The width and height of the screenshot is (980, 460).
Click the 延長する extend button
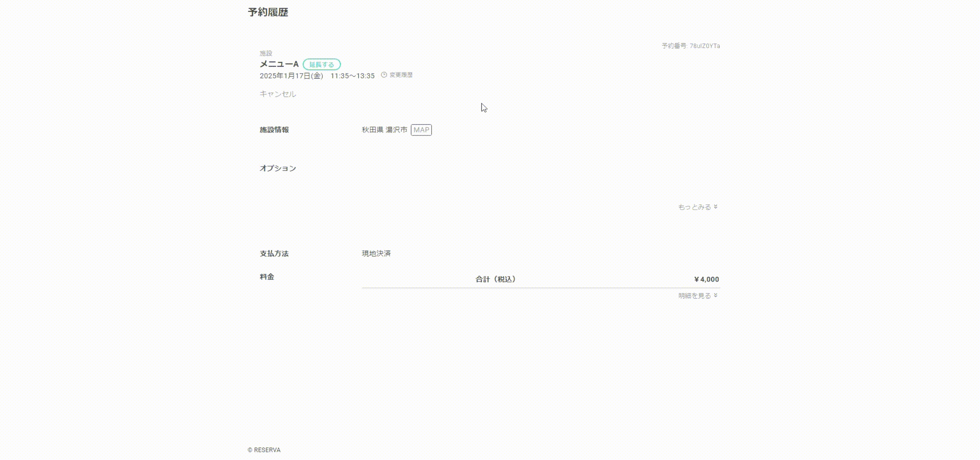tap(322, 65)
